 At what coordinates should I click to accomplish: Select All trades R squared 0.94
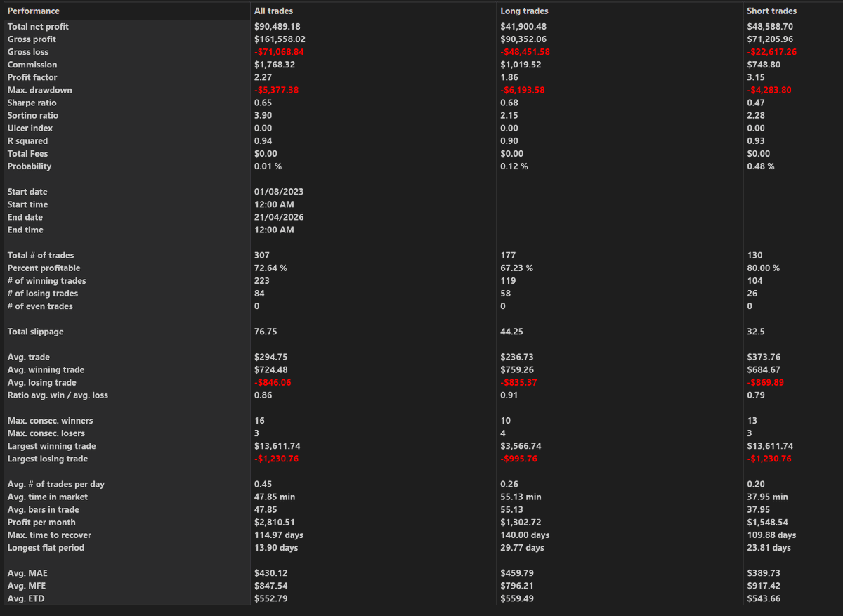(263, 141)
